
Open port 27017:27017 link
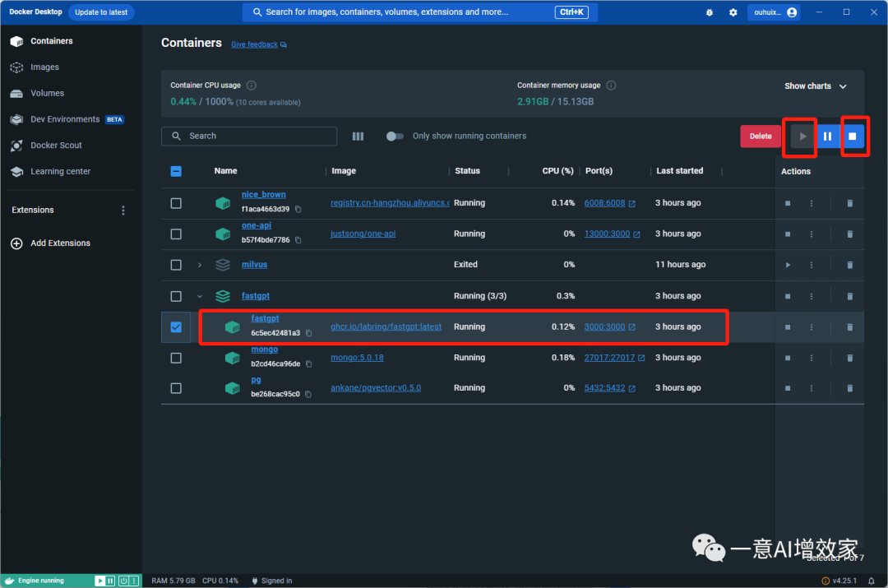[x=609, y=358]
